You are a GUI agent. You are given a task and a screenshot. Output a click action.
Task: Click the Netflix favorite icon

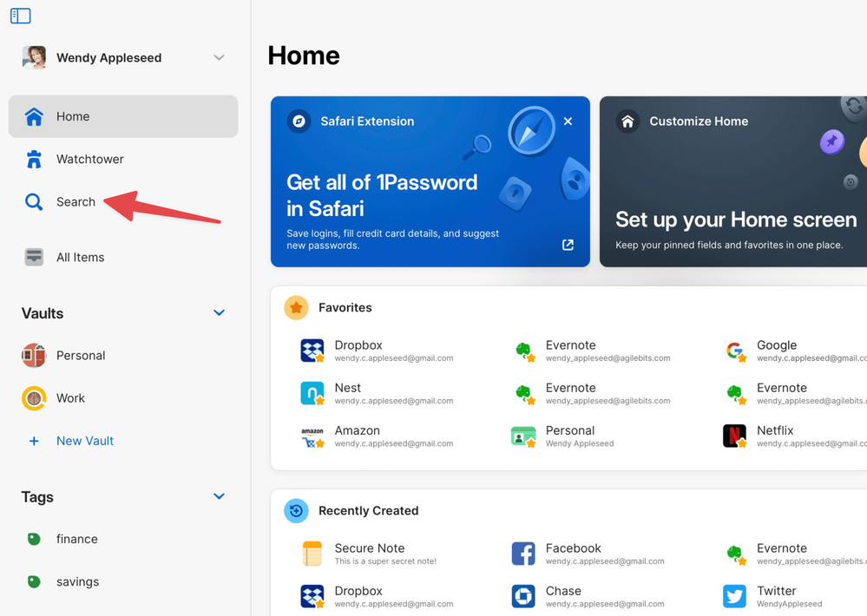pos(735,436)
